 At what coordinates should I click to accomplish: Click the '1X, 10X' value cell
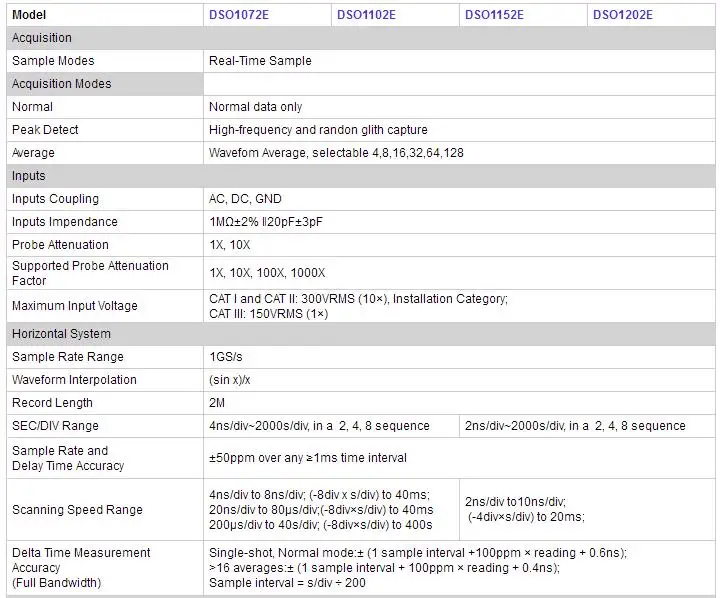(x=459, y=245)
